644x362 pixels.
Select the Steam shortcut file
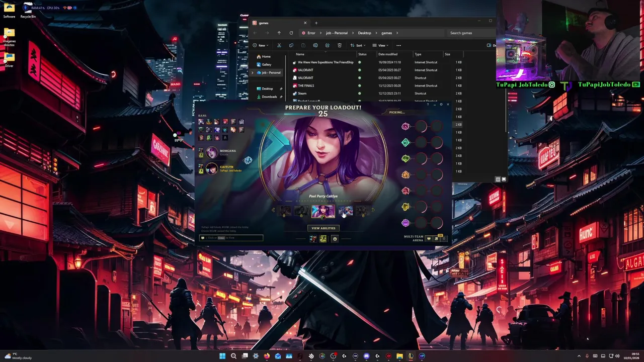coord(302,94)
